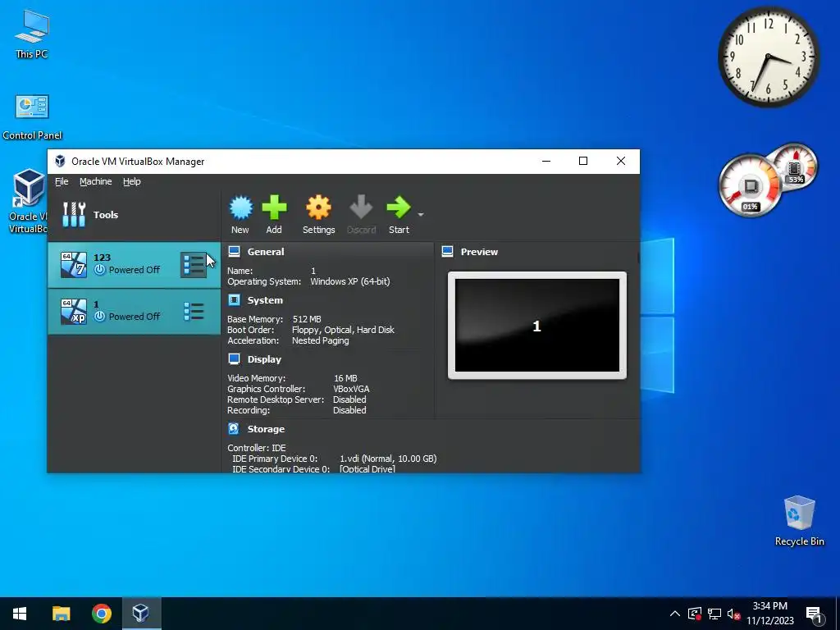This screenshot has width=840, height=630.
Task: Open the notification center icon
Action: 814,615
